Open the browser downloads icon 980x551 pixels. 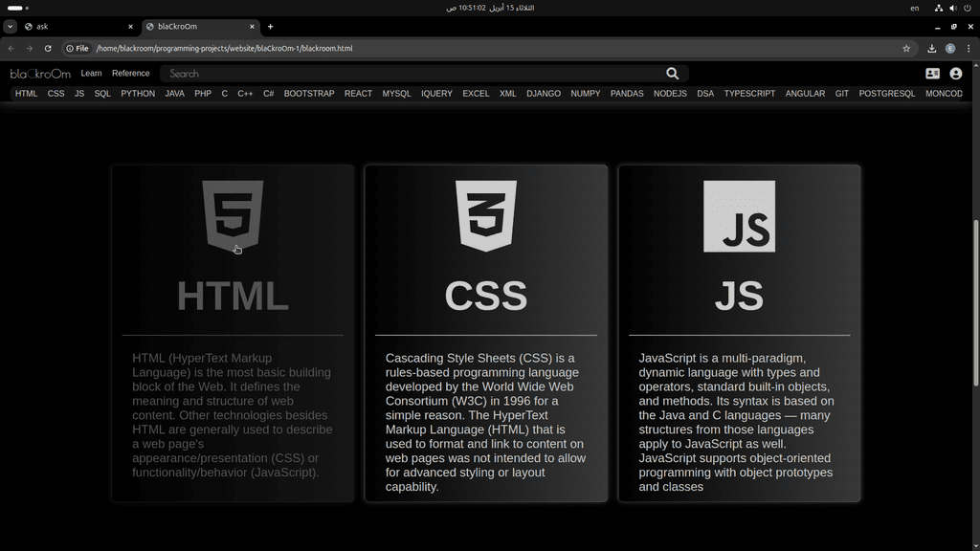[x=931, y=48]
